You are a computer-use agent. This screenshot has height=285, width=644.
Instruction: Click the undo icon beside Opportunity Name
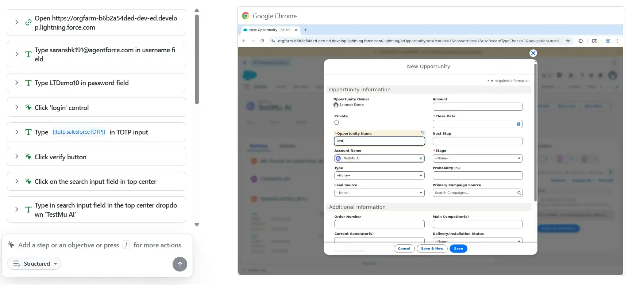pyautogui.click(x=423, y=133)
